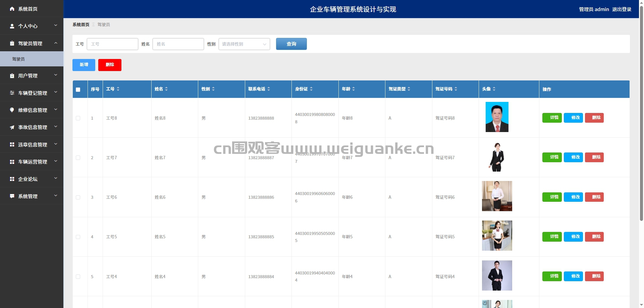Select the 驾驶员 submenu item
Screen dimensions: 644x308
(32, 59)
